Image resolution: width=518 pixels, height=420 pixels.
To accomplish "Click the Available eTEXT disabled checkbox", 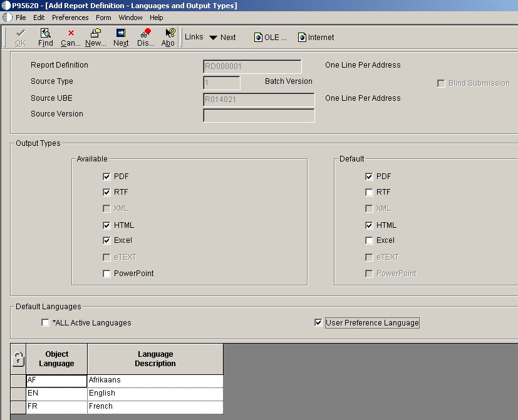I will pyautogui.click(x=106, y=257).
